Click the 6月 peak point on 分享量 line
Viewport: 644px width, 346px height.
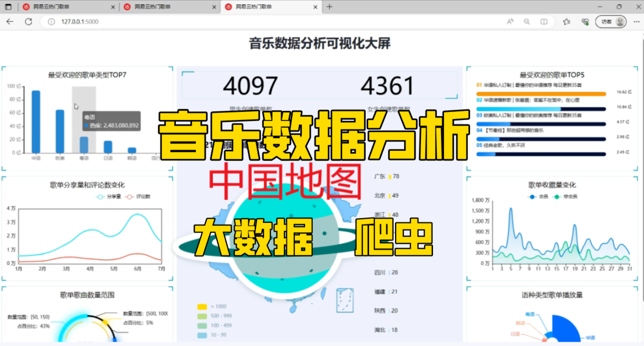pyautogui.click(x=138, y=214)
